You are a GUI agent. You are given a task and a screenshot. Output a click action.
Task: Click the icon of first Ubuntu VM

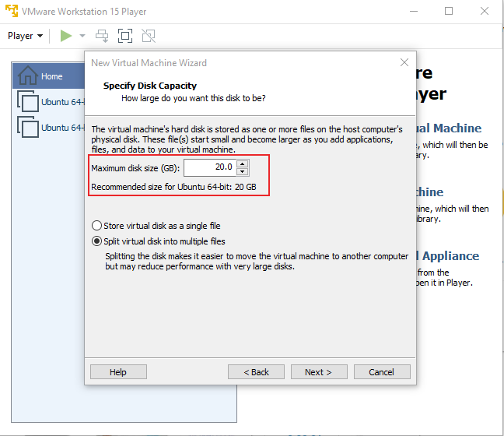(x=28, y=101)
